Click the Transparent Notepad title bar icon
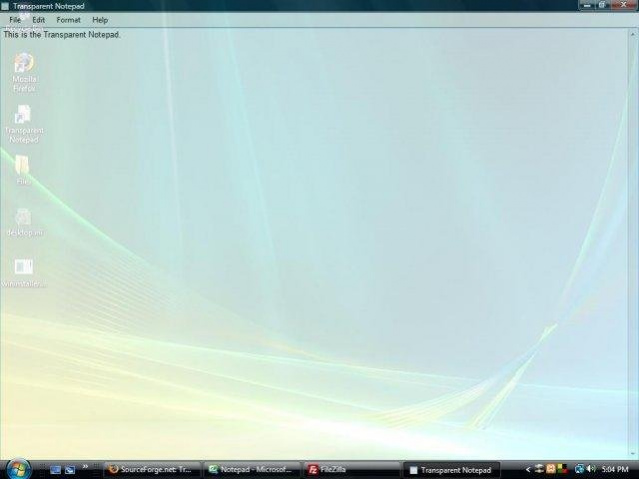Image resolution: width=639 pixels, height=479 pixels. [6, 6]
